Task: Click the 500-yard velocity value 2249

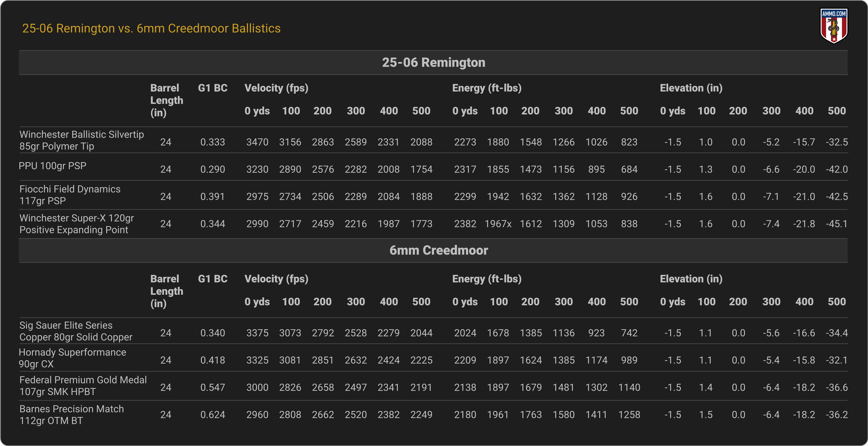Action: (422, 415)
